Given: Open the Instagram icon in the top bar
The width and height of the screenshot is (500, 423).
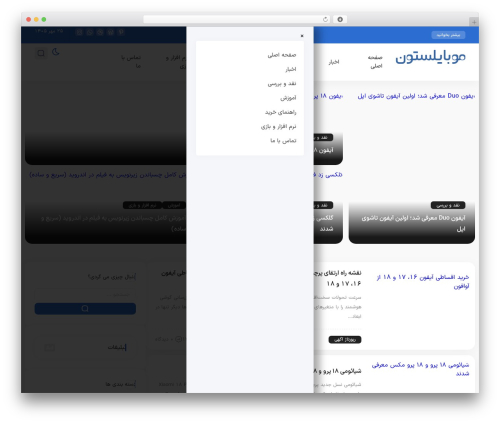Looking at the screenshot, I should tap(79, 32).
